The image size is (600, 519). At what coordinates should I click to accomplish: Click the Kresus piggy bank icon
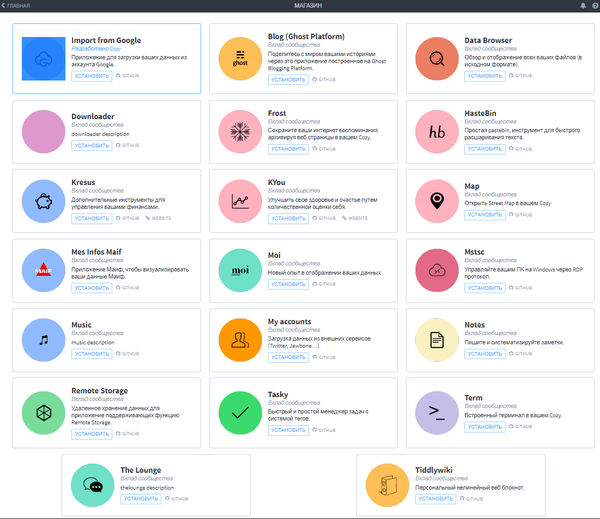point(44,201)
